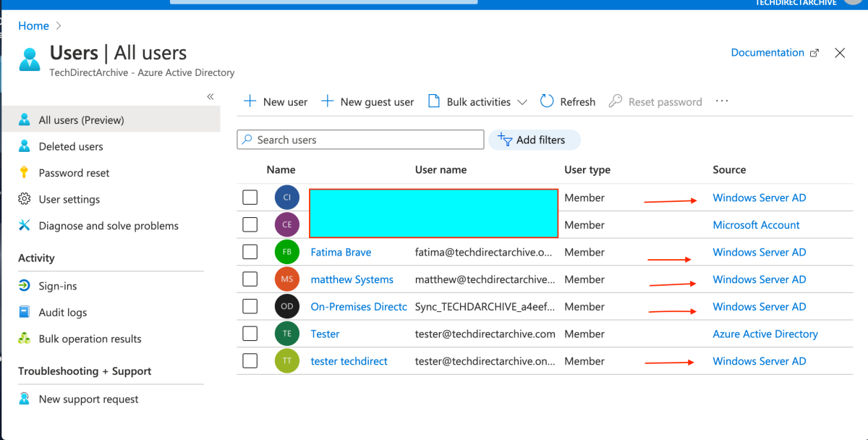Image resolution: width=868 pixels, height=440 pixels.
Task: Open the Documentation link
Action: pyautogui.click(x=767, y=53)
